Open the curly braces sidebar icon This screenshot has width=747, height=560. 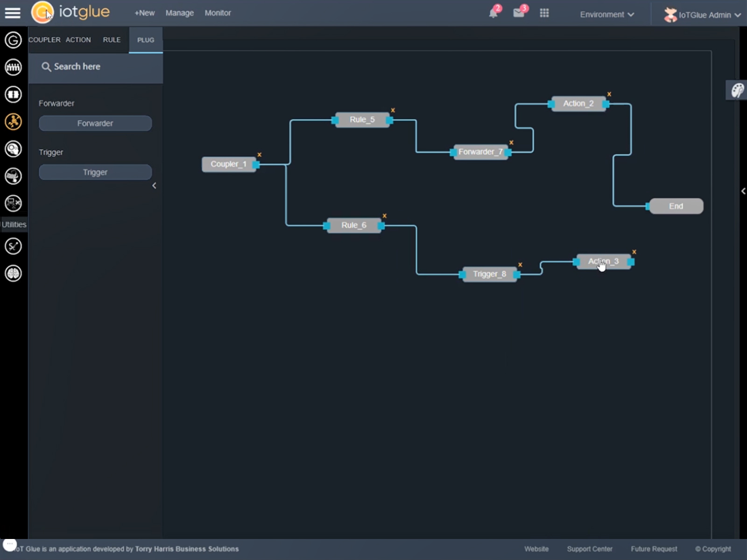[x=13, y=94]
